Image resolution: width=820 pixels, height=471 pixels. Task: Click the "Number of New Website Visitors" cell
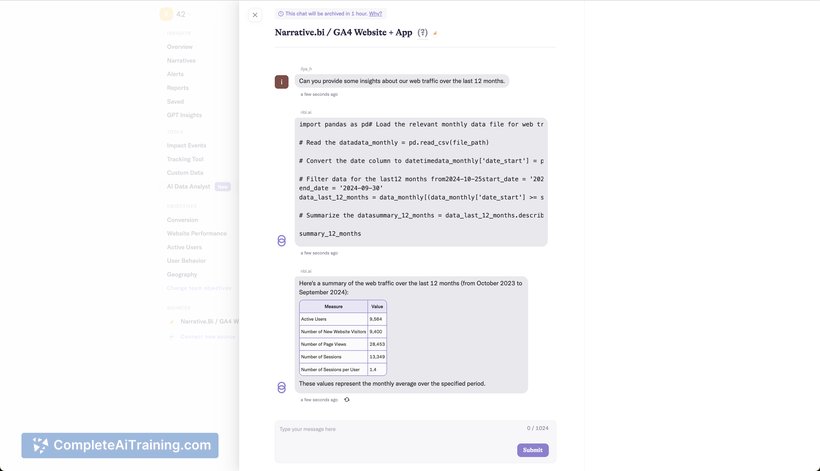tap(334, 331)
